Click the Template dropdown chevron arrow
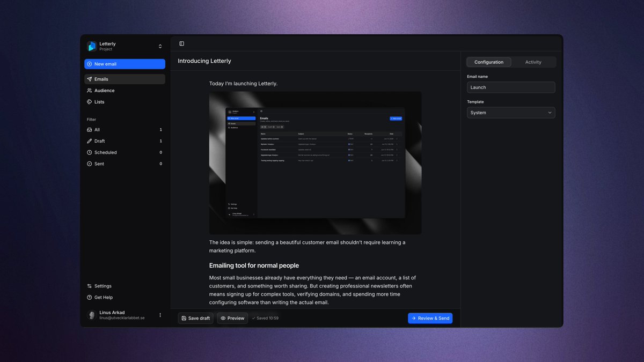Viewport: 644px width, 362px height. (x=550, y=113)
